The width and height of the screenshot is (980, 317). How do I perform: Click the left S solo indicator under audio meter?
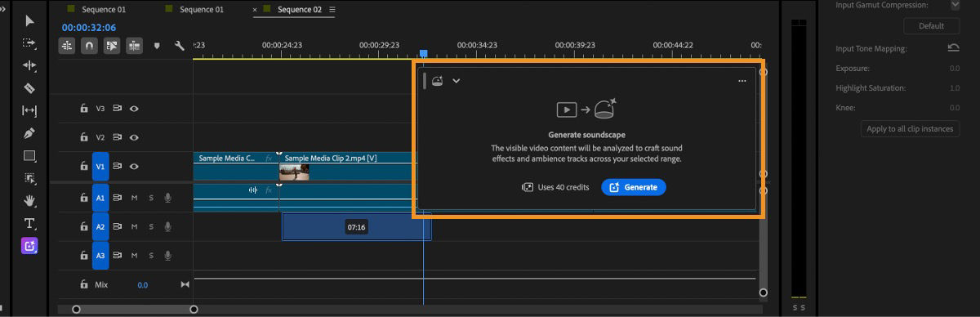pos(795,308)
